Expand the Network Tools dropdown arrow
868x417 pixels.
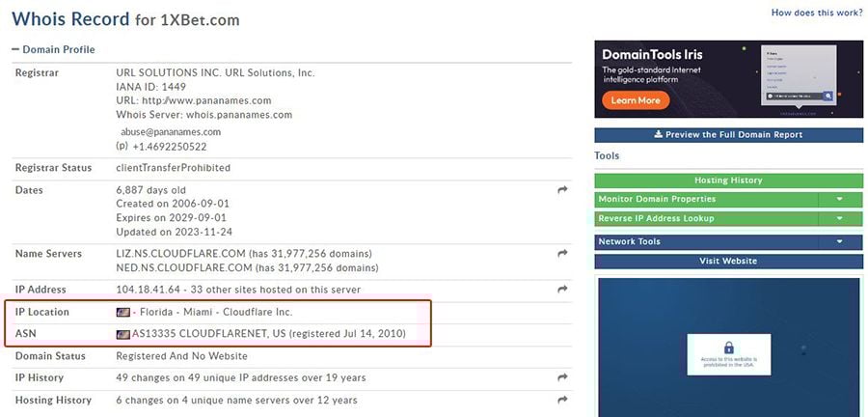(x=840, y=242)
